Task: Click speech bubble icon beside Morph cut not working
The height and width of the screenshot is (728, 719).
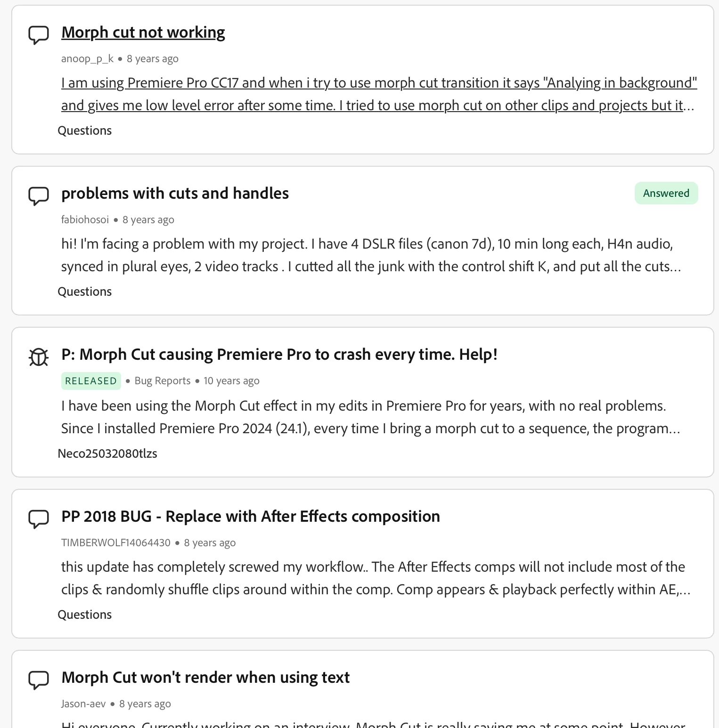Action: click(39, 35)
